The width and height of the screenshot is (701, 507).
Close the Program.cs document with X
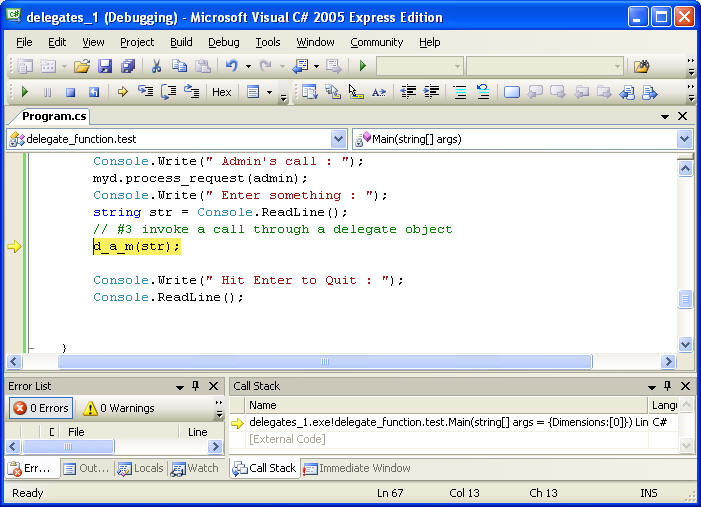pos(683,116)
